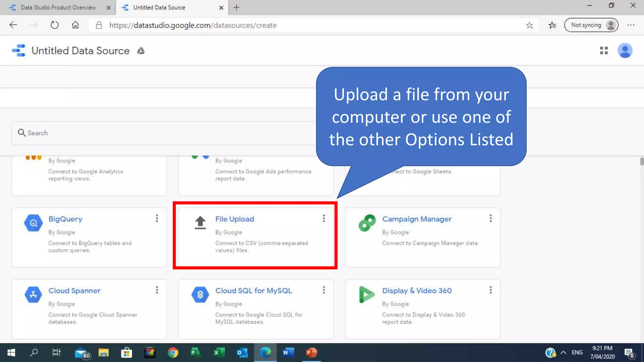Open Microsoft Store from the taskbar
644x362 pixels.
pyautogui.click(x=126, y=353)
